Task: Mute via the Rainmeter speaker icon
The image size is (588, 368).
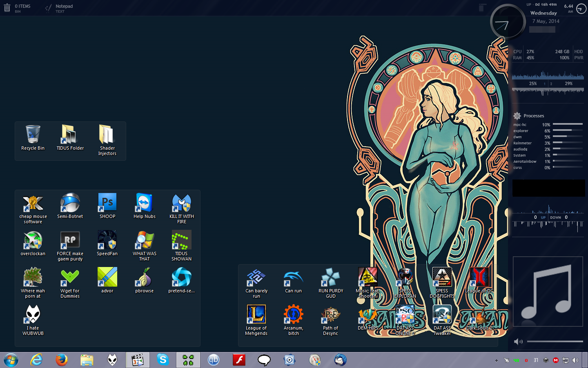Action: 518,341
